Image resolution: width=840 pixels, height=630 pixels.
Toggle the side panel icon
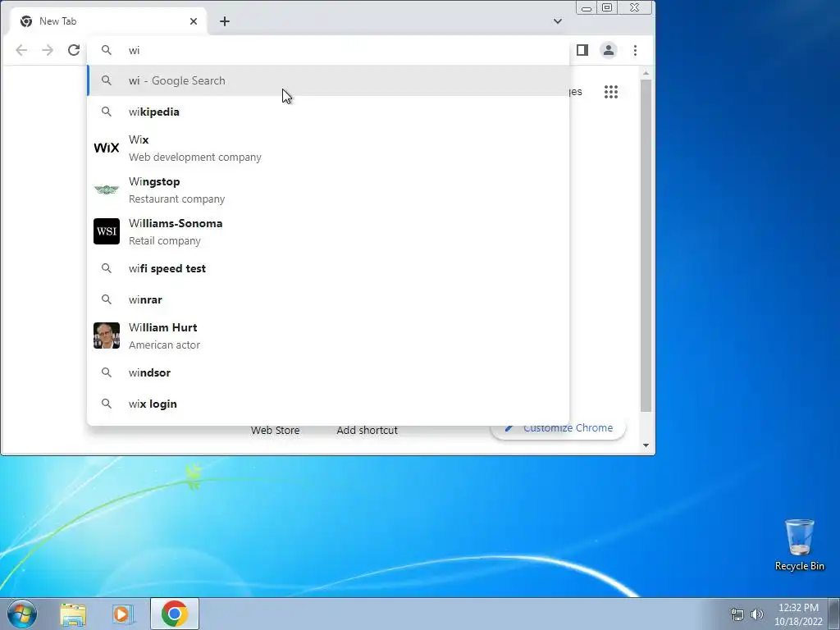[582, 50]
